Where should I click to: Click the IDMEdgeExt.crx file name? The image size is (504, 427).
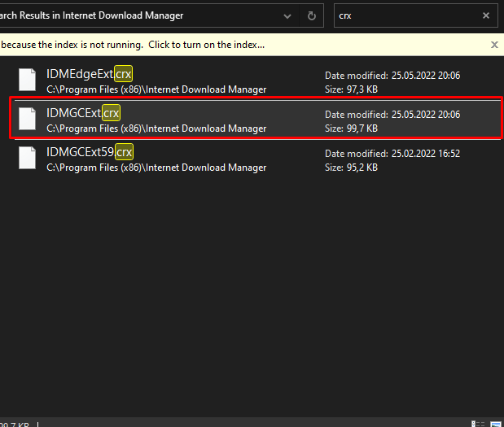[x=90, y=74]
